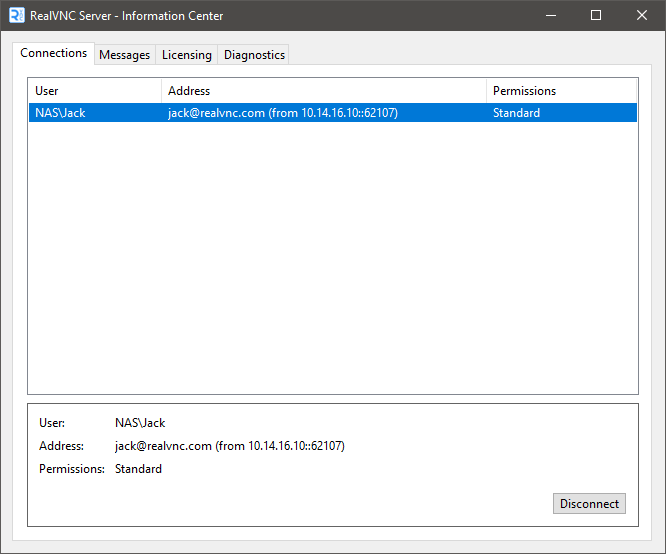Click the NAS\Jack value in details pane

coord(140,423)
